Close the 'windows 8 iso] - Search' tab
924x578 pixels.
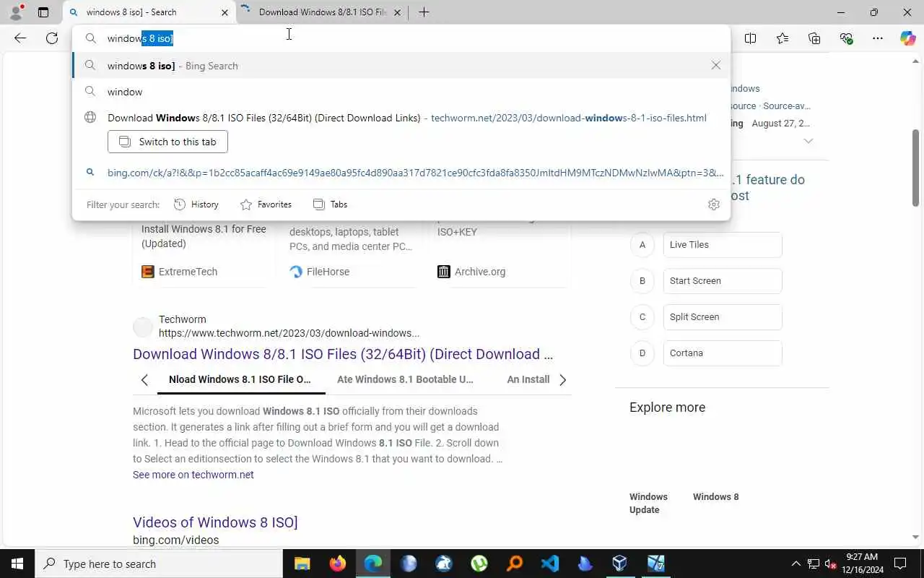click(x=225, y=12)
